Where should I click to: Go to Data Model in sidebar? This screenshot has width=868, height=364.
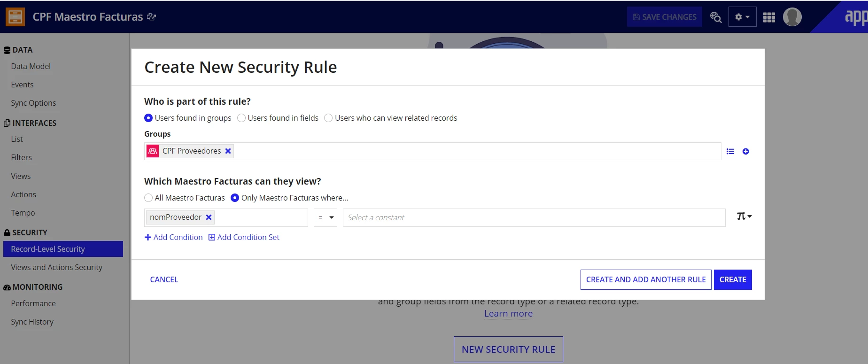click(x=31, y=66)
